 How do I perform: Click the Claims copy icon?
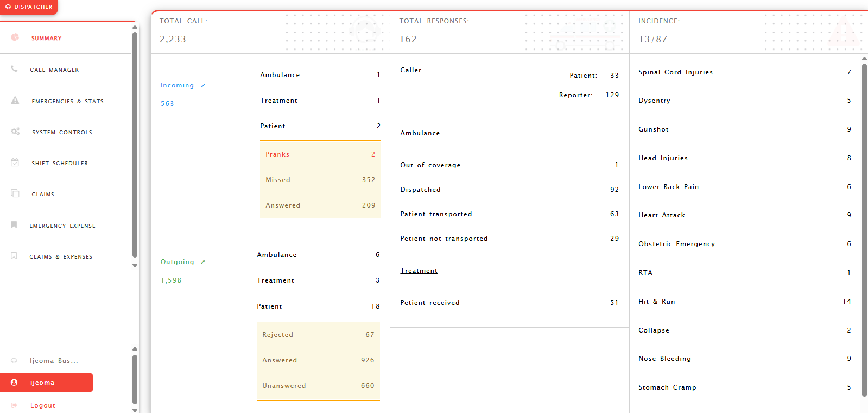click(x=15, y=193)
